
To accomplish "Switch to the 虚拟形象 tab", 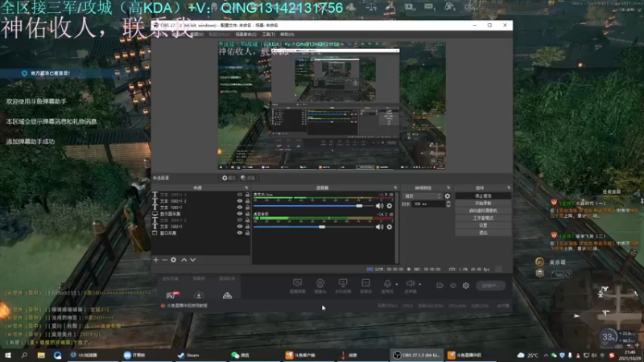I will click(170, 278).
